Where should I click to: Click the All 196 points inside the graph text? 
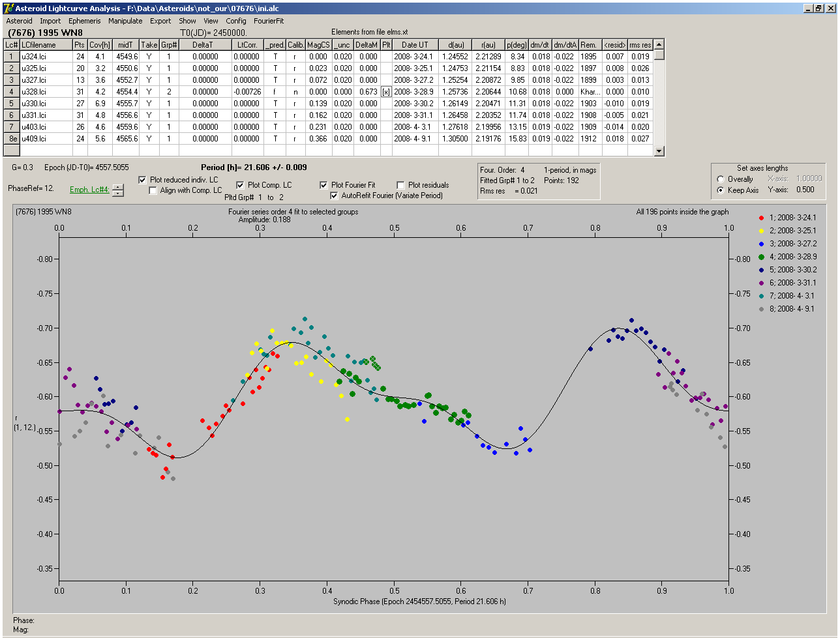tap(682, 212)
